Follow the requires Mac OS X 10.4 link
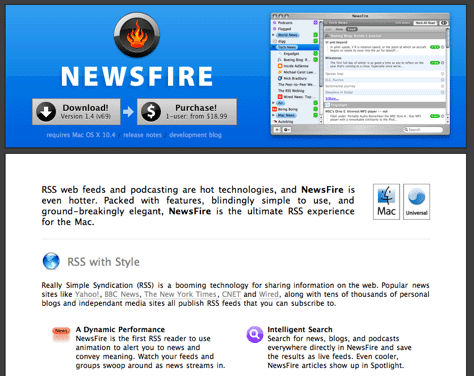 (x=81, y=135)
